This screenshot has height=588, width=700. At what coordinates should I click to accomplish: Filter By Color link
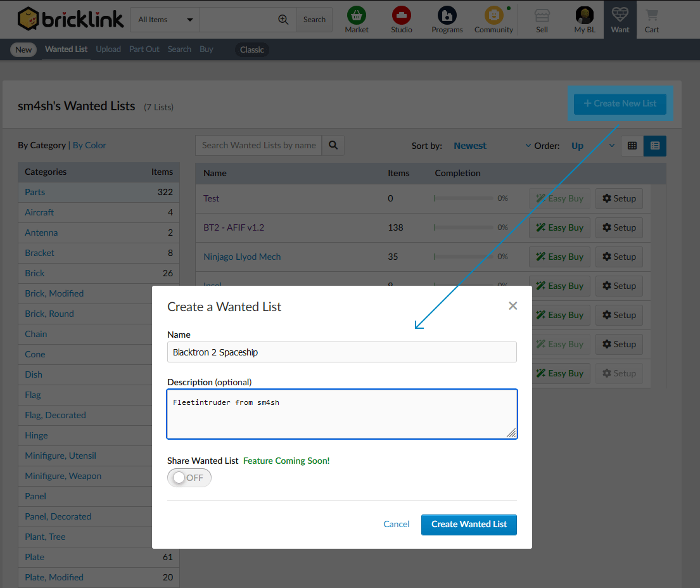(x=89, y=145)
